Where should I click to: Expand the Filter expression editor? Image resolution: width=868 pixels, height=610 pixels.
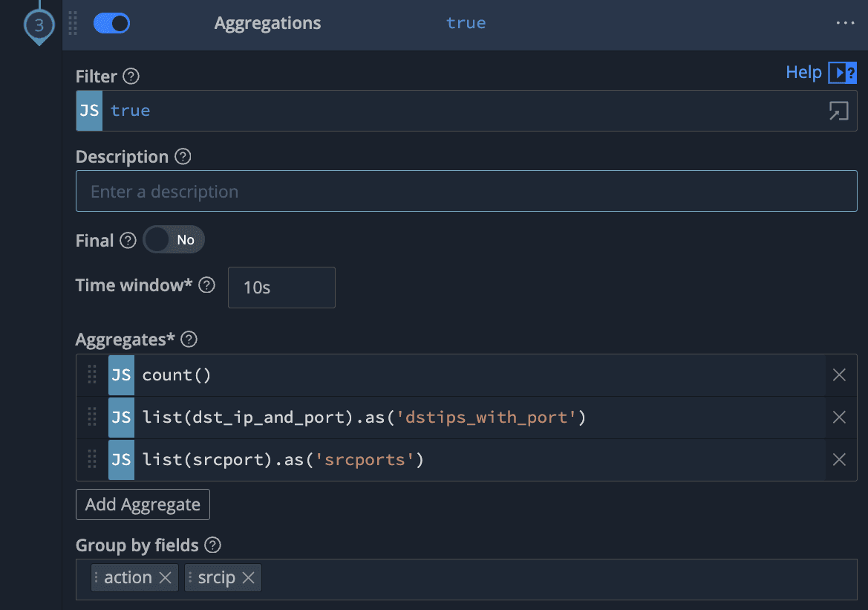(x=838, y=111)
